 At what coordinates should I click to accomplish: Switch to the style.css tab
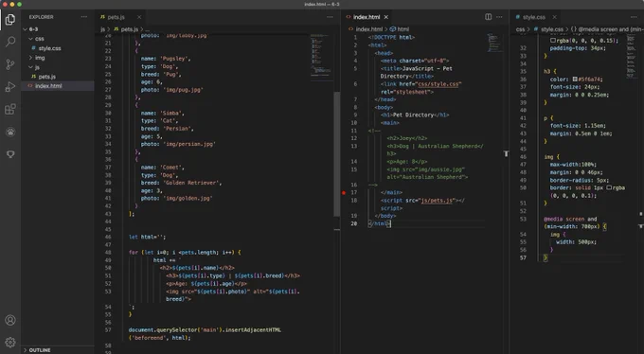(533, 17)
